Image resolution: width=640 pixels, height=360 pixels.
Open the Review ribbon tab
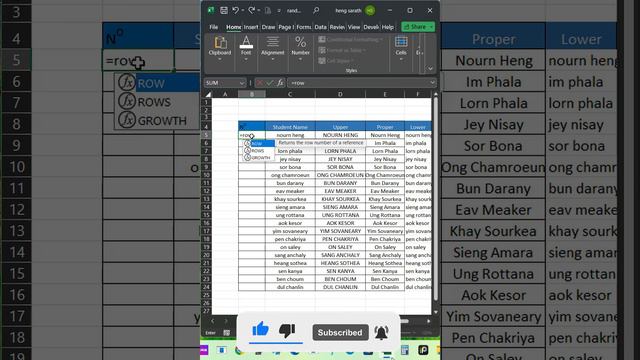pos(337,27)
